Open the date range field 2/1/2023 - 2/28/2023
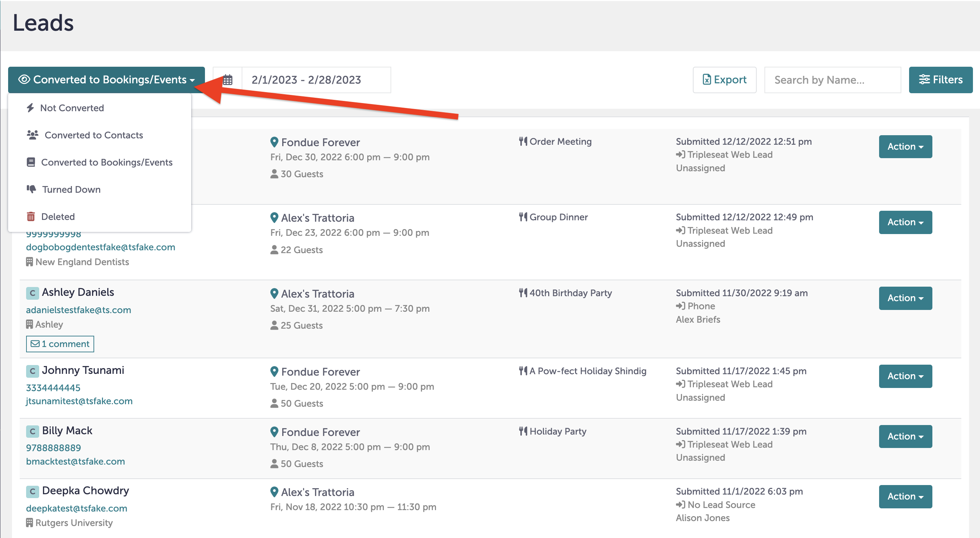This screenshot has width=980, height=538. 316,80
